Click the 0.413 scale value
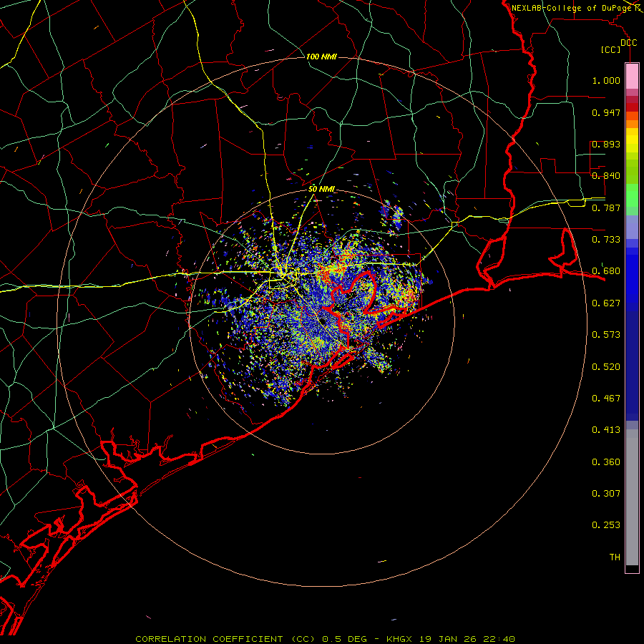 click(x=606, y=430)
